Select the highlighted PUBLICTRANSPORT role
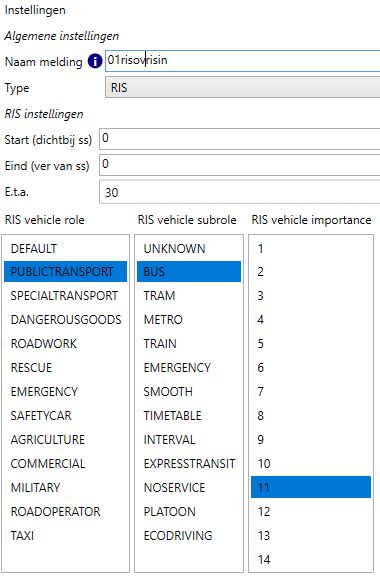Image resolution: width=380 pixels, height=579 pixels. [x=65, y=272]
